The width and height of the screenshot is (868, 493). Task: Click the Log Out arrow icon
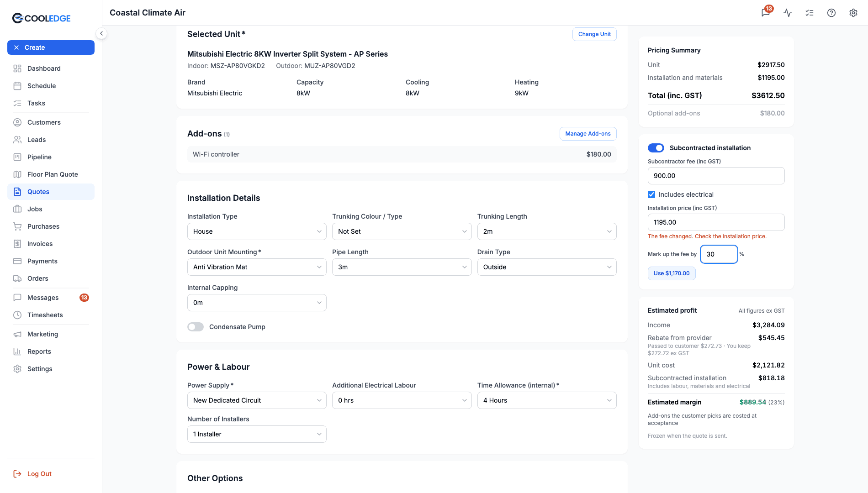(x=17, y=474)
